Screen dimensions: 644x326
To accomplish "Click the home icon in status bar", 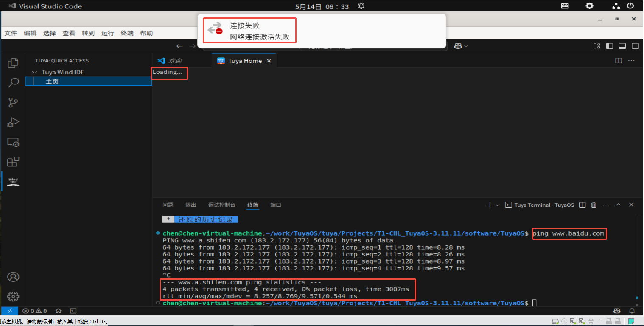I will tap(59, 311).
